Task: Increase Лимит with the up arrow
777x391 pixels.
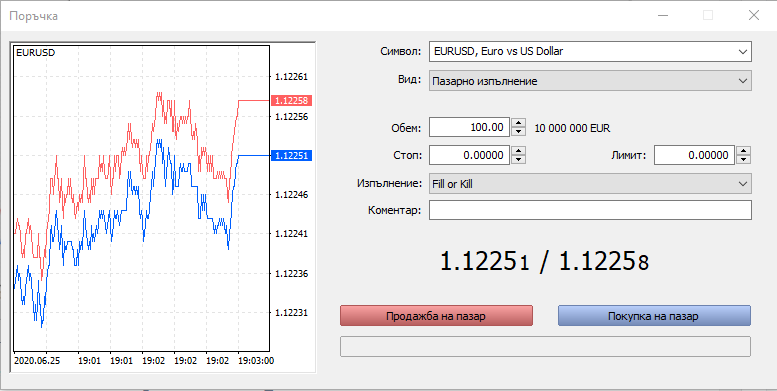Action: pos(743,151)
